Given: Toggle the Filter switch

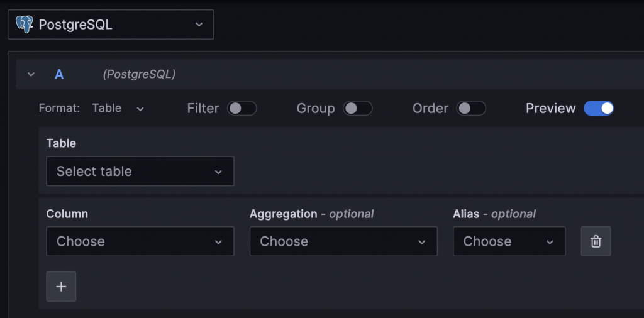Looking at the screenshot, I should pyautogui.click(x=241, y=108).
